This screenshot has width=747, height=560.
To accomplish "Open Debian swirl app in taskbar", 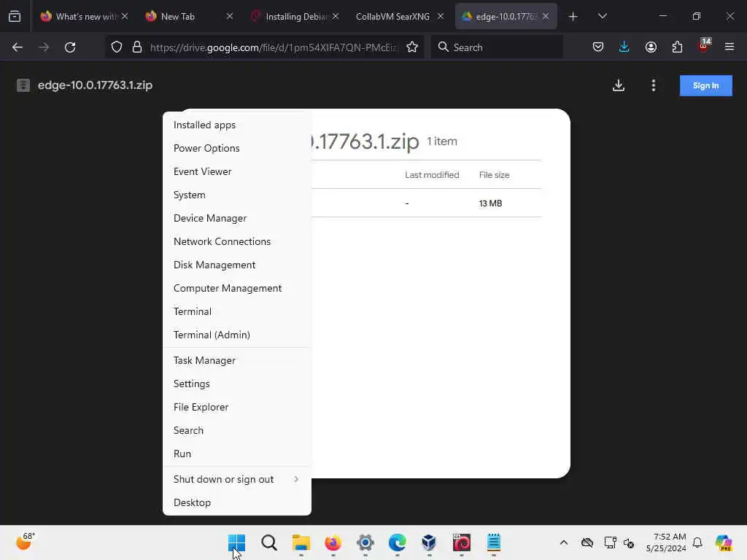I will tap(462, 542).
